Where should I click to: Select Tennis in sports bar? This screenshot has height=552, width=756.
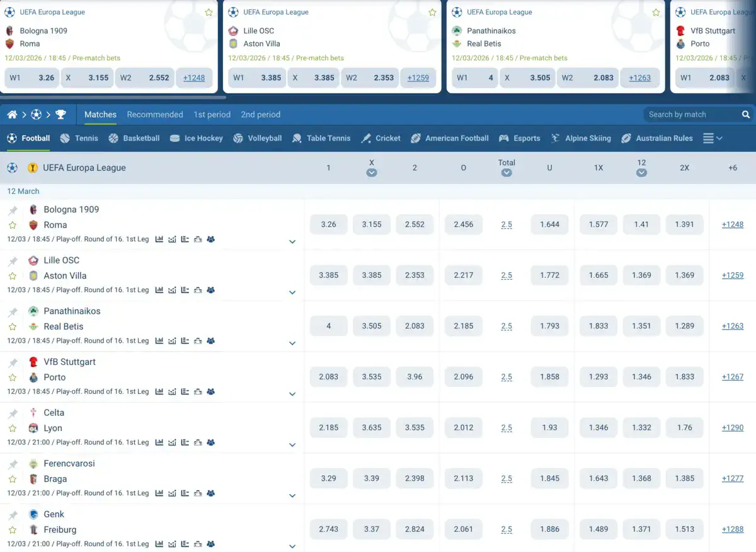pyautogui.click(x=79, y=139)
